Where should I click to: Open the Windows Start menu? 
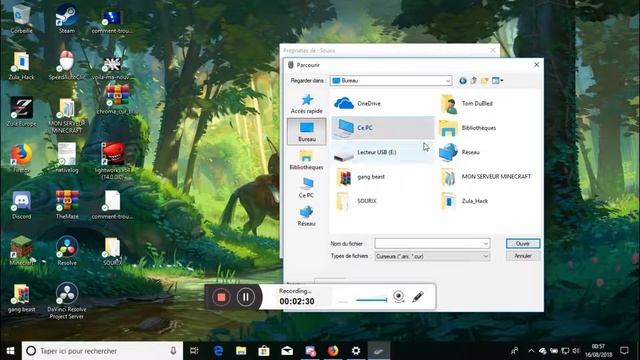point(10,351)
